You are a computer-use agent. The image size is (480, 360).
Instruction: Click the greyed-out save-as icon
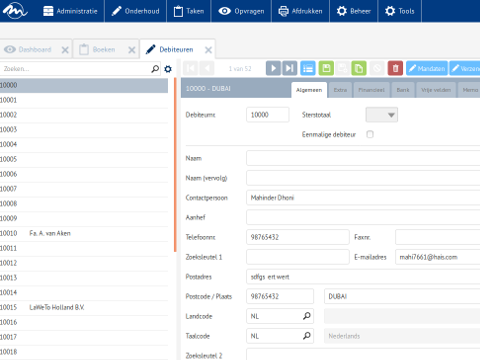(x=342, y=68)
